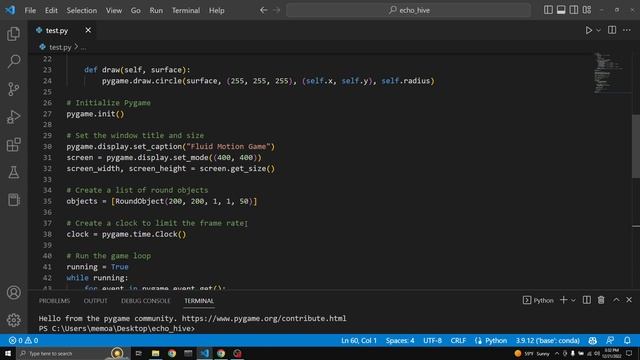Screen dimensions: 640x360
Task: Open the Edit menu
Action: pos(51,10)
